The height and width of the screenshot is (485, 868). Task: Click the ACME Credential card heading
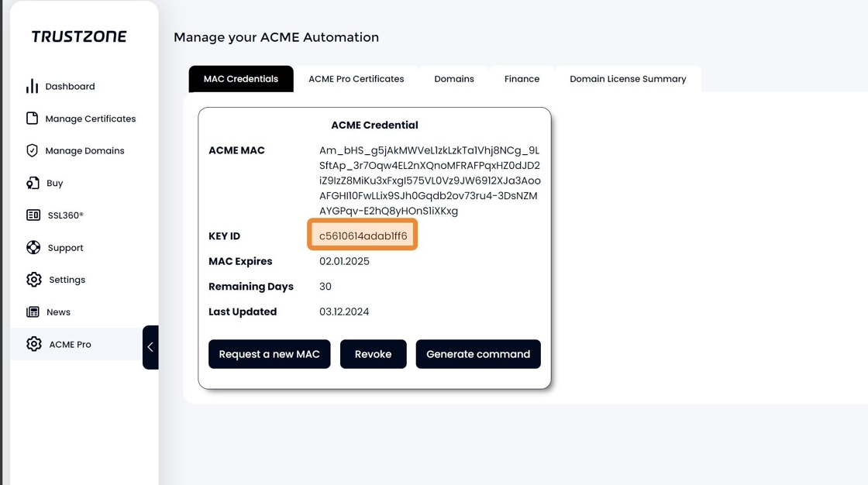point(374,126)
